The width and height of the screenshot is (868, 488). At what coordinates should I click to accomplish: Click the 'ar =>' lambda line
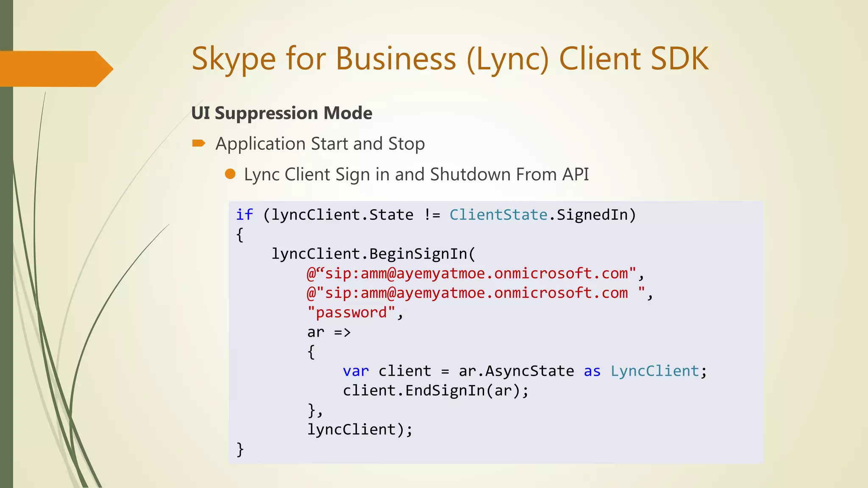pyautogui.click(x=329, y=332)
